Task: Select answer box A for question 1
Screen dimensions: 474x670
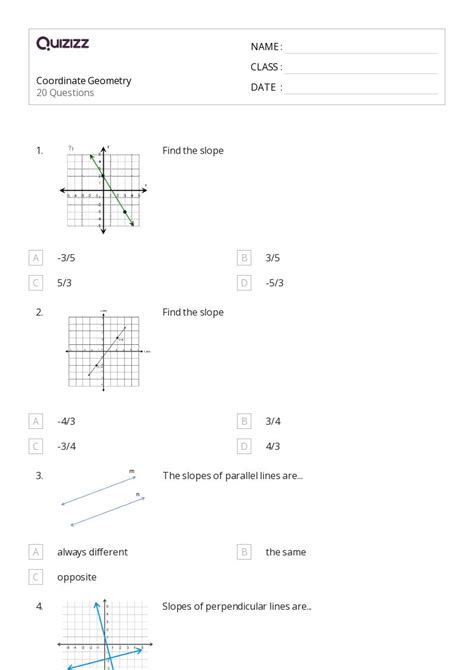Action: (35, 258)
